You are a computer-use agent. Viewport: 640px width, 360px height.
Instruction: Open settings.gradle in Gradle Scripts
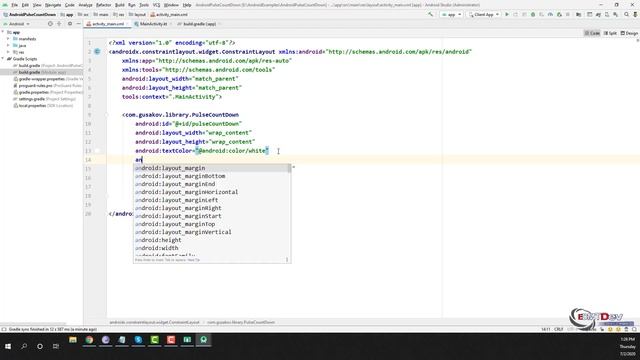pos(44,99)
